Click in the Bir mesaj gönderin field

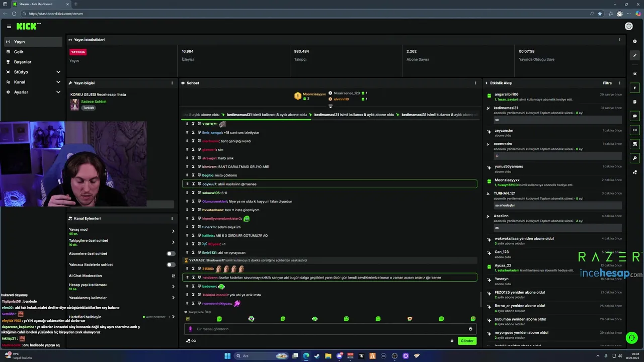(x=330, y=329)
